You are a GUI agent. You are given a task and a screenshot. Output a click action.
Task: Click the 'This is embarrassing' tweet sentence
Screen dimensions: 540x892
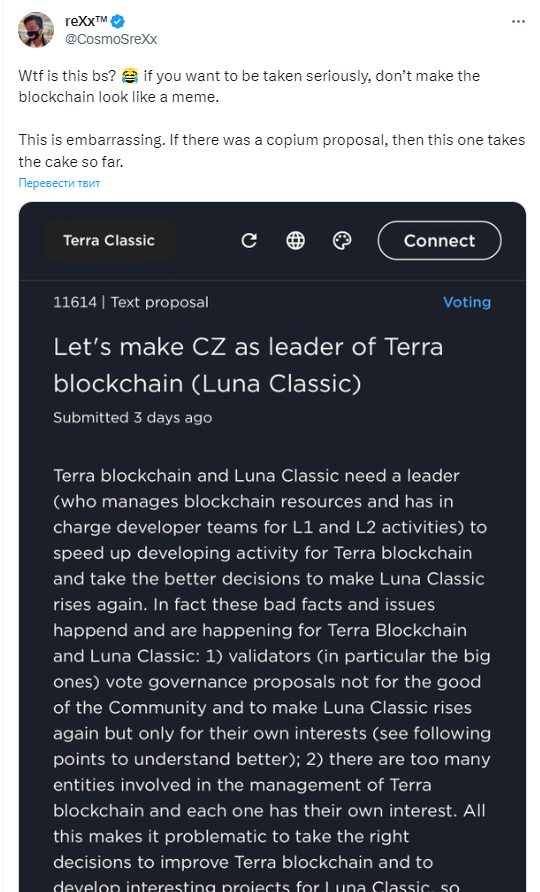pyautogui.click(x=91, y=140)
